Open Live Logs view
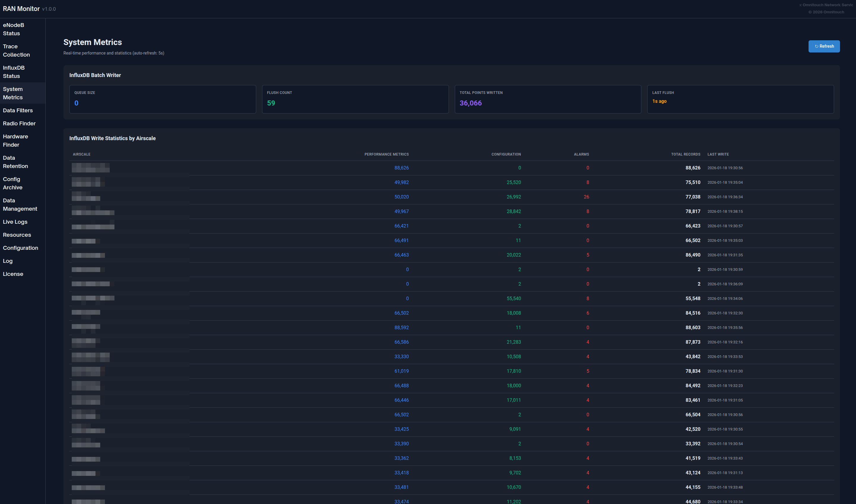Viewport: 856px width, 504px height. (15, 222)
